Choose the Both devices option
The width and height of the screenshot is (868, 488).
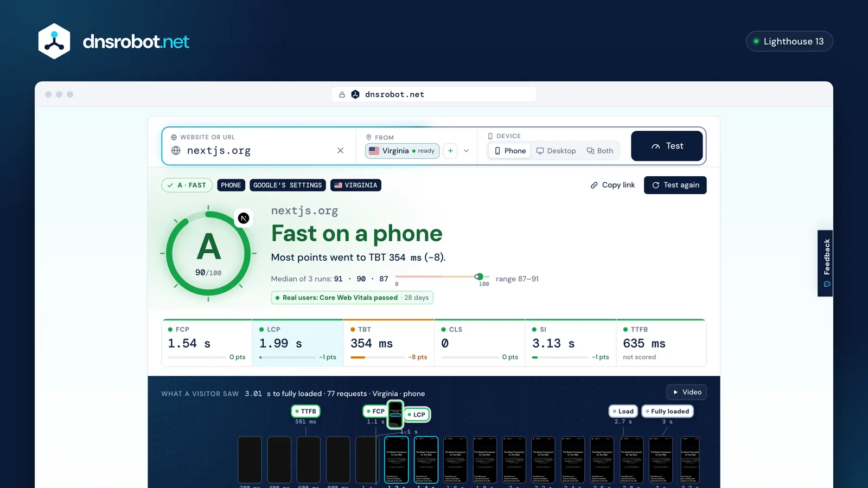(600, 151)
